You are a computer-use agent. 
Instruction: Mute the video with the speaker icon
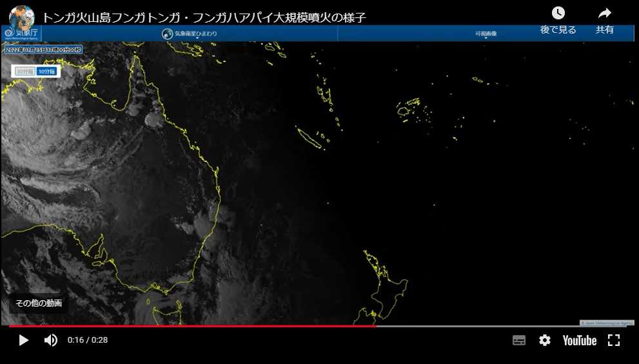pos(50,340)
